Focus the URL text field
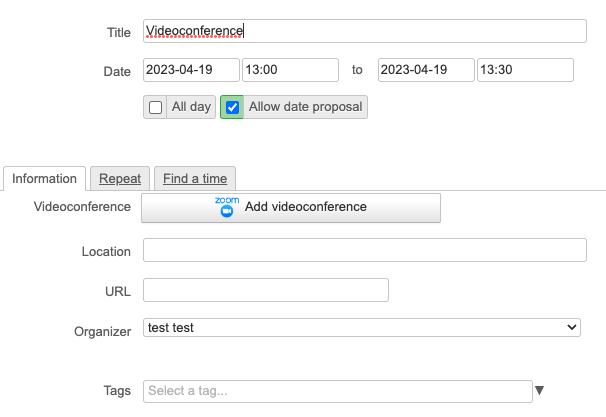The width and height of the screenshot is (606, 417). pos(265,290)
